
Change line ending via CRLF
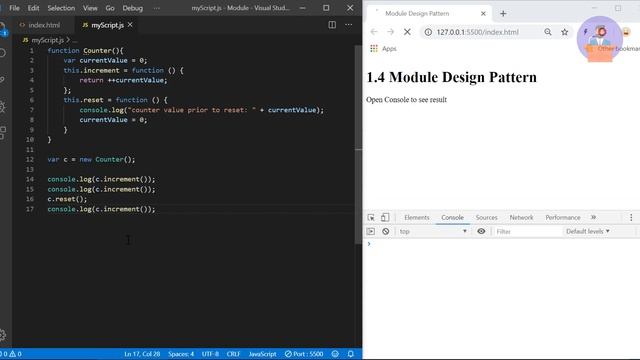point(233,354)
